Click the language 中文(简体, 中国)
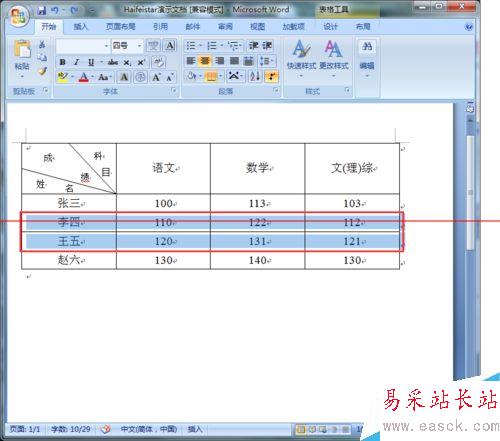The image size is (500, 441). 149,429
